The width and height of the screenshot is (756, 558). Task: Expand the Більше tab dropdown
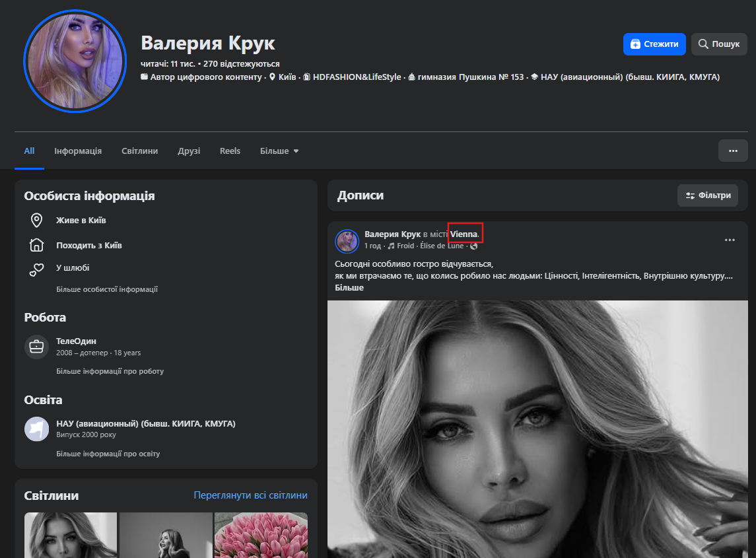(x=279, y=151)
